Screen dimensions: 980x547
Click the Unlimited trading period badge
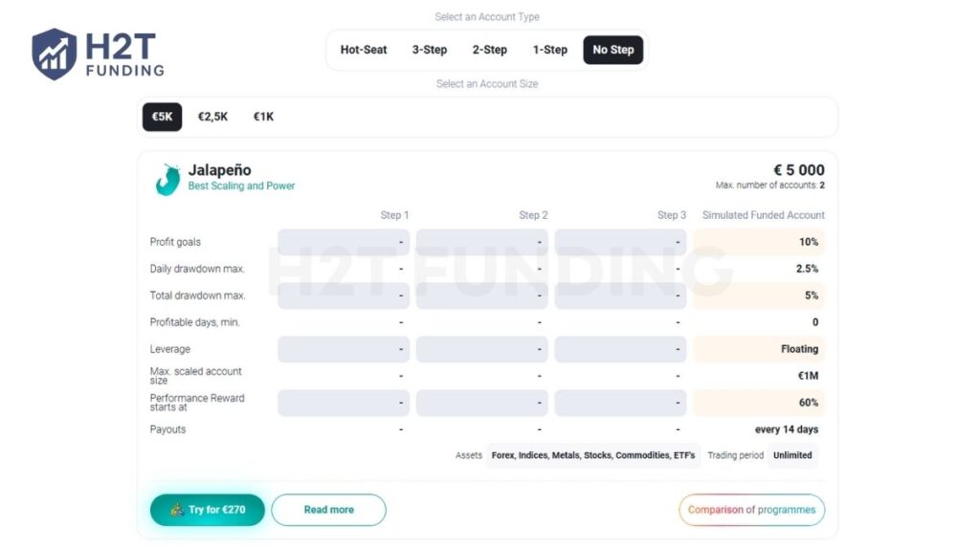click(x=792, y=455)
